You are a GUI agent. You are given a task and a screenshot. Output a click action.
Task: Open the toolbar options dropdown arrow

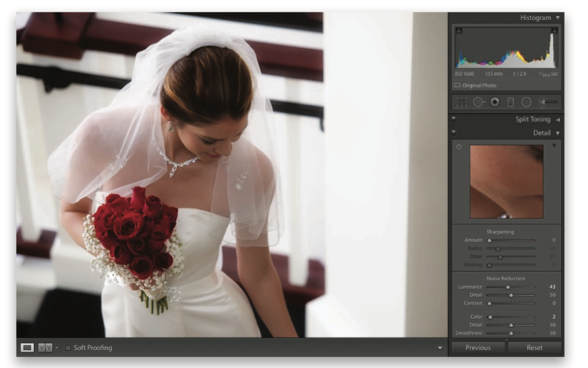(x=440, y=348)
